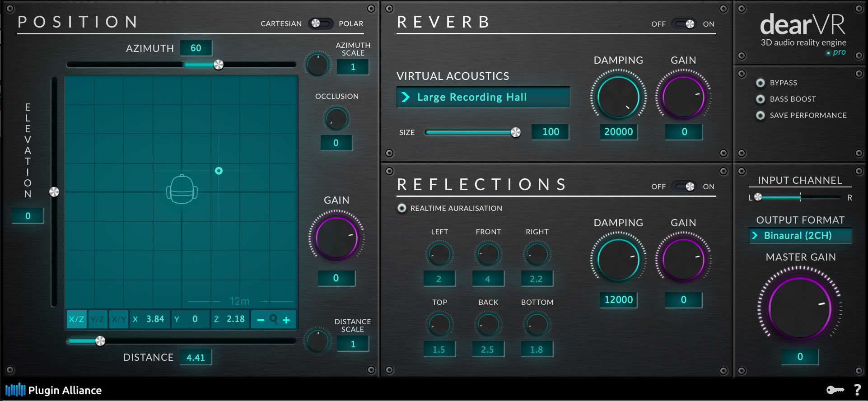This screenshot has width=868, height=401.
Task: Click the Top reflection value 1.5
Action: coord(439,350)
